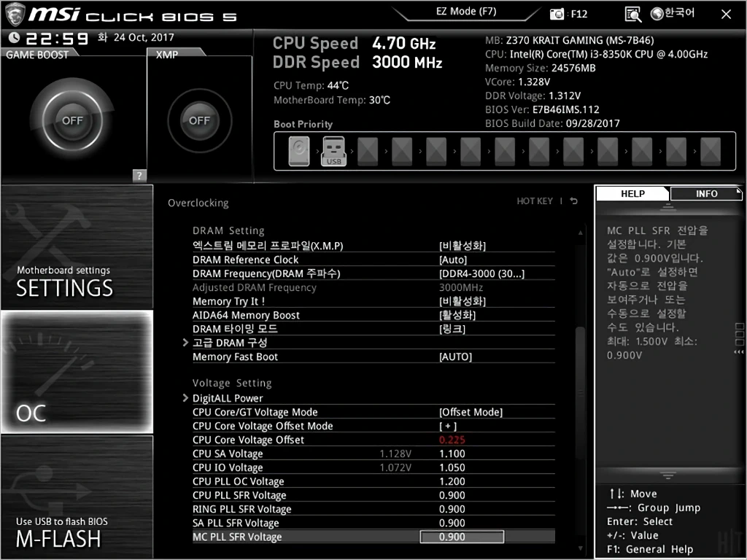This screenshot has height=560, width=747.
Task: Take a screenshot with the F12 camera icon
Action: [557, 14]
